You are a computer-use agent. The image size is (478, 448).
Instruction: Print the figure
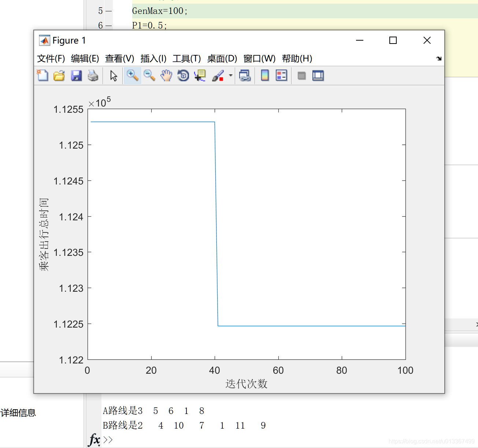(x=93, y=75)
